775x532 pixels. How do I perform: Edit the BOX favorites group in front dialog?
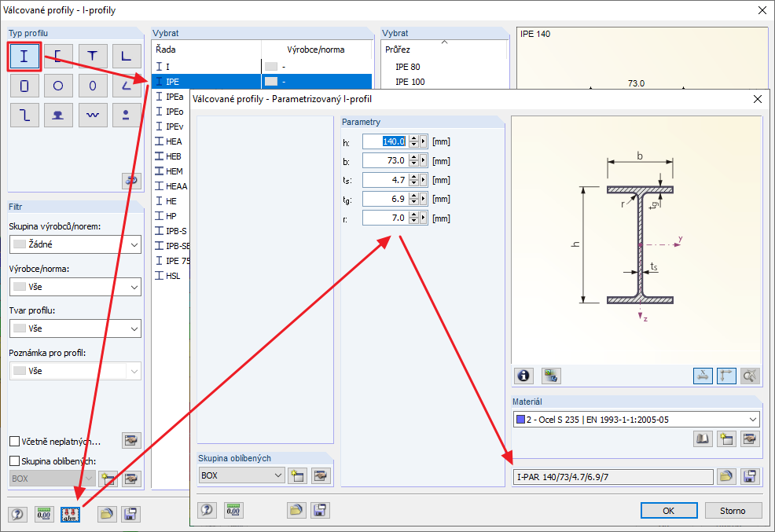point(321,475)
